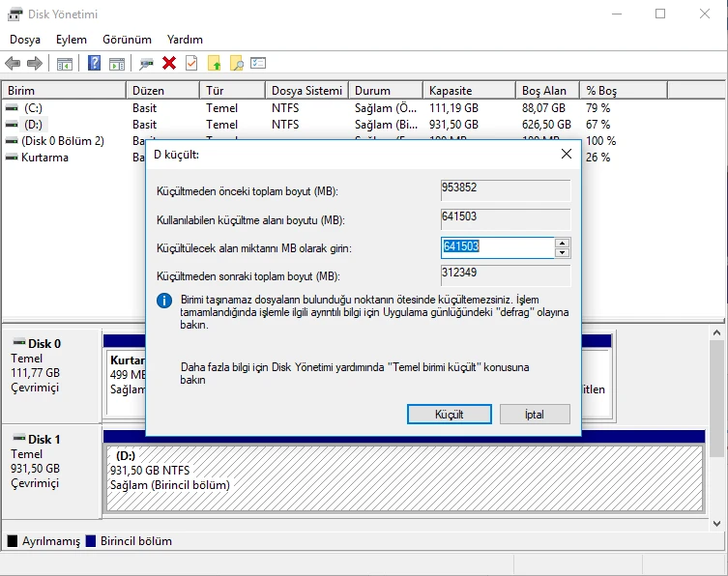This screenshot has width=728, height=576.
Task: Click available shrink space field 641503
Action: [506, 219]
